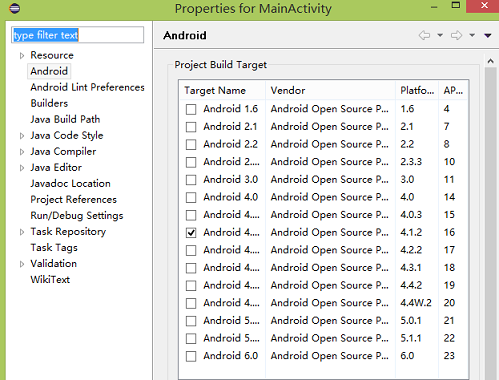This screenshot has height=380, width=499.
Task: Open the Builders page
Action: click(49, 103)
